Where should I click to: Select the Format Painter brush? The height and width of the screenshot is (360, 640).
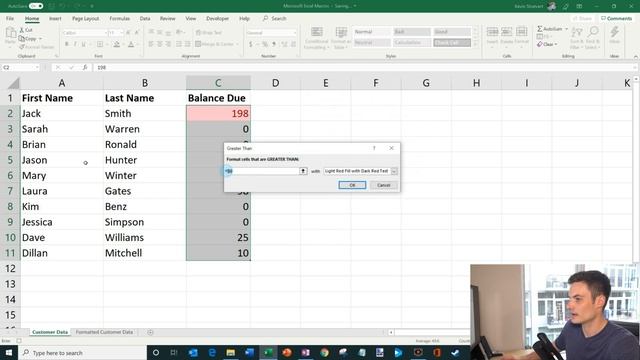tap(22, 47)
